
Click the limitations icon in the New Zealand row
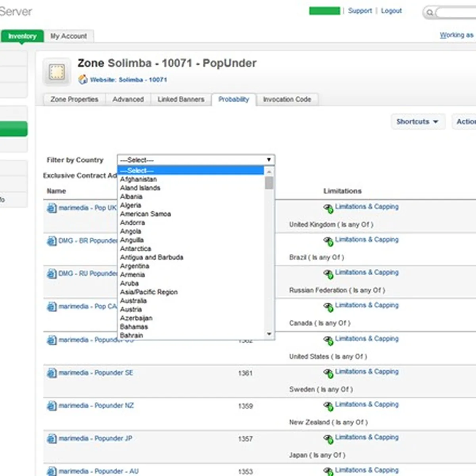[328, 406]
